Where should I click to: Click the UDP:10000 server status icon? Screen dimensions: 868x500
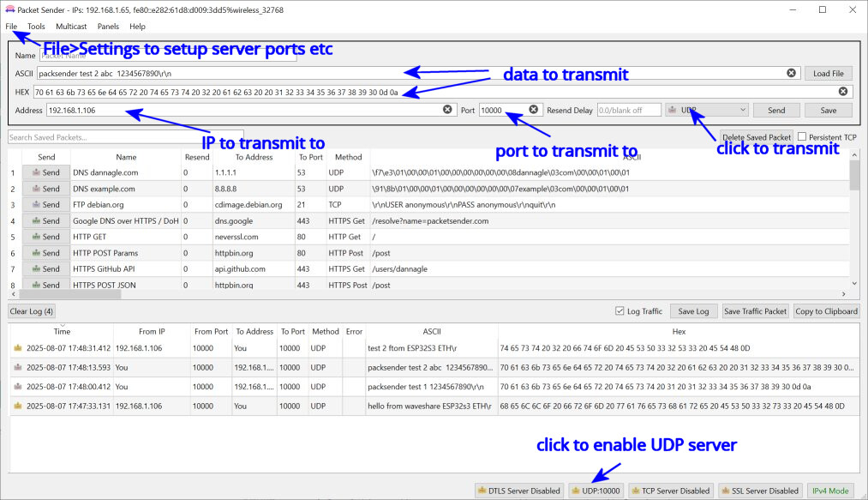597,491
